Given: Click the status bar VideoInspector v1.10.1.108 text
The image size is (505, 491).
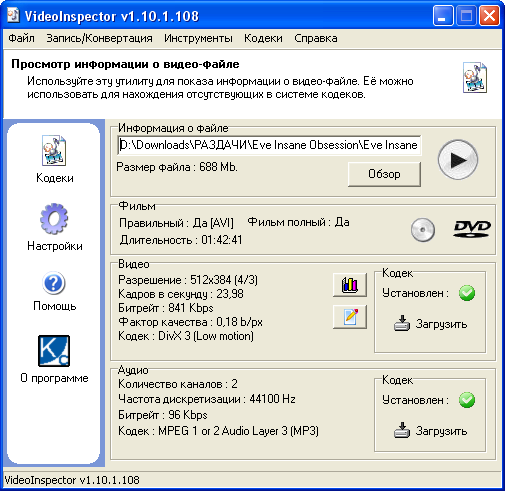Looking at the screenshot, I should coord(72,480).
